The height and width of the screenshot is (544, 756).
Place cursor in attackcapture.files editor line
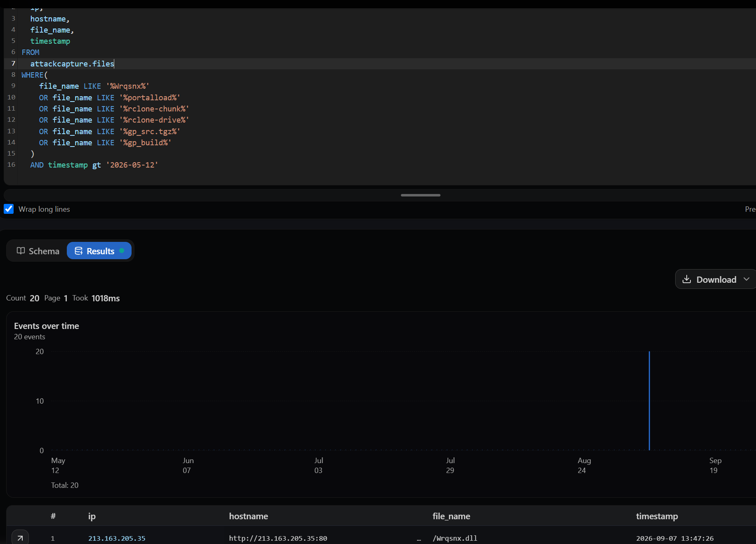point(72,64)
